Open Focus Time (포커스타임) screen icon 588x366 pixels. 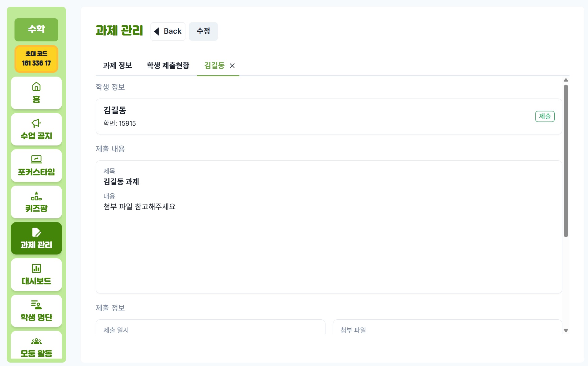tap(36, 159)
